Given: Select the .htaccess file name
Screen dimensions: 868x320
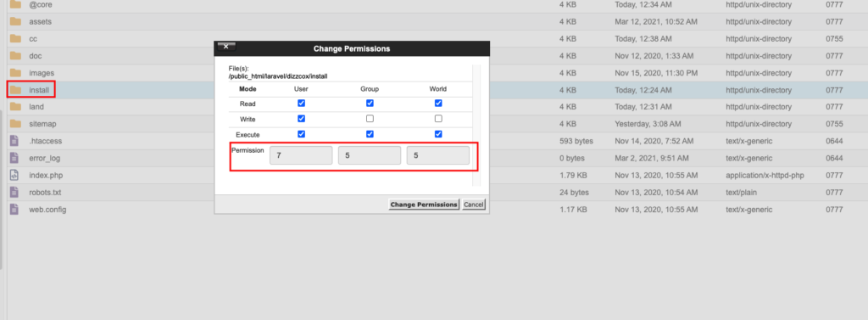Looking at the screenshot, I should pos(46,141).
